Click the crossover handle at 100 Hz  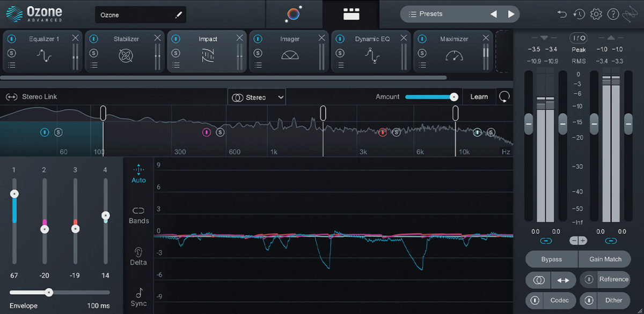coord(103,113)
